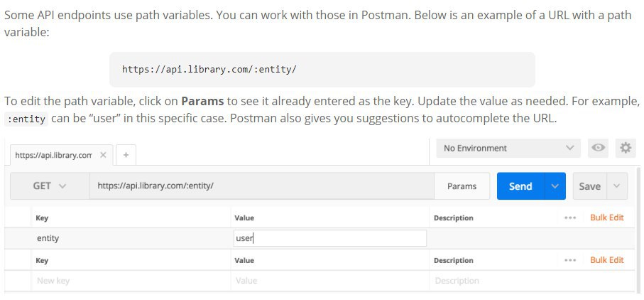Click the Save button
This screenshot has width=644, height=300.
(x=590, y=186)
